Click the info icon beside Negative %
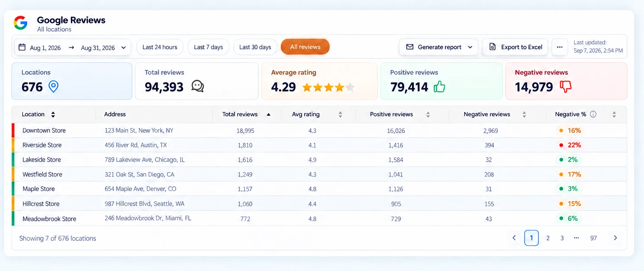Screen dimensions: 644x271 click(593, 114)
